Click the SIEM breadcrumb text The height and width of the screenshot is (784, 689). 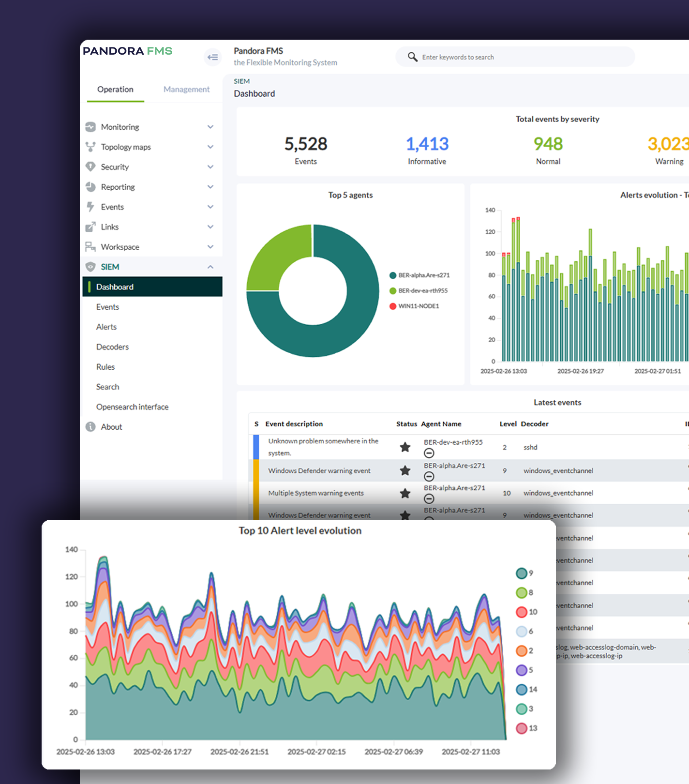click(x=242, y=81)
